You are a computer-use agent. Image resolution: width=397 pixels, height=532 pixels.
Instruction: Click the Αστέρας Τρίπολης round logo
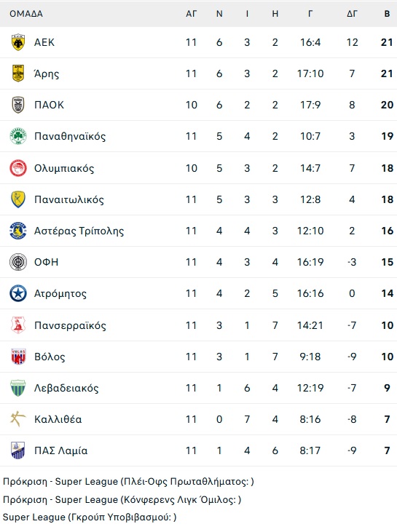tap(18, 231)
